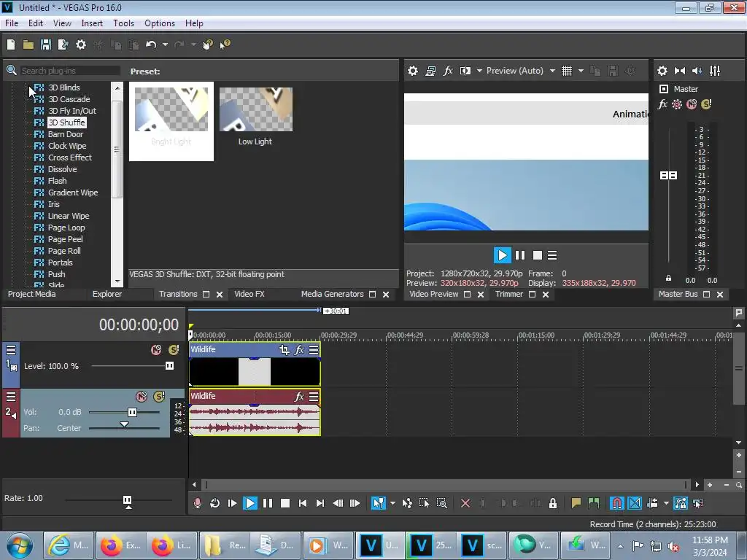The image size is (747, 560).
Task: Click the Downmix Output icon in Master Bus
Action: coord(680,71)
